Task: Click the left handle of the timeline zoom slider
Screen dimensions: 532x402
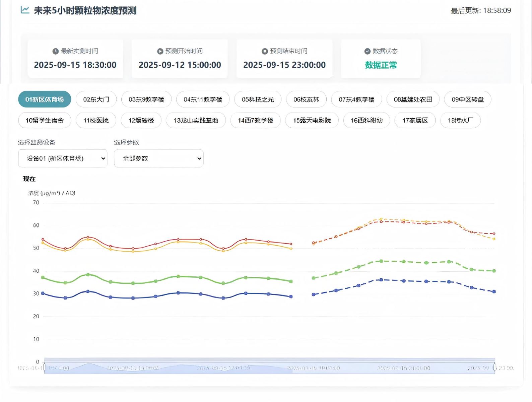Action: click(44, 367)
